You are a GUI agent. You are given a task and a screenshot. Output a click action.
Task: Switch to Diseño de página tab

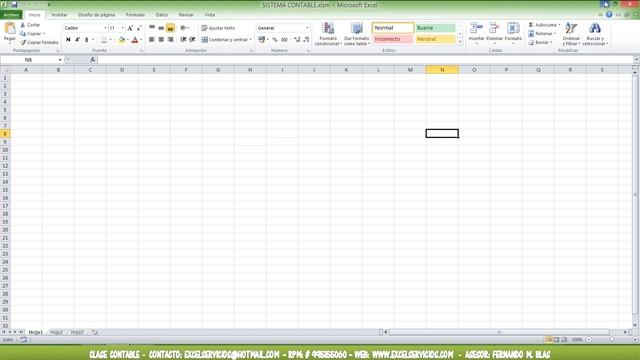pyautogui.click(x=96, y=15)
